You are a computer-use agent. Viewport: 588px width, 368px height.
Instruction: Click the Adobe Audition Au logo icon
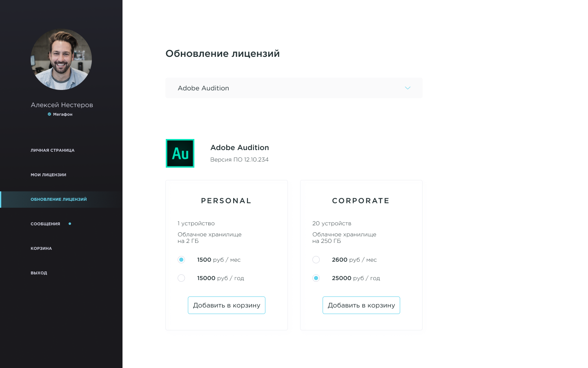pyautogui.click(x=180, y=153)
